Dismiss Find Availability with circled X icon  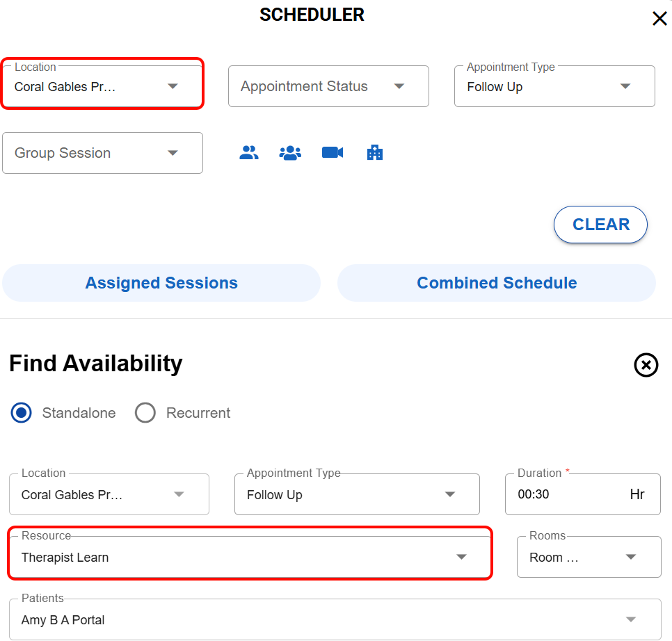click(646, 364)
